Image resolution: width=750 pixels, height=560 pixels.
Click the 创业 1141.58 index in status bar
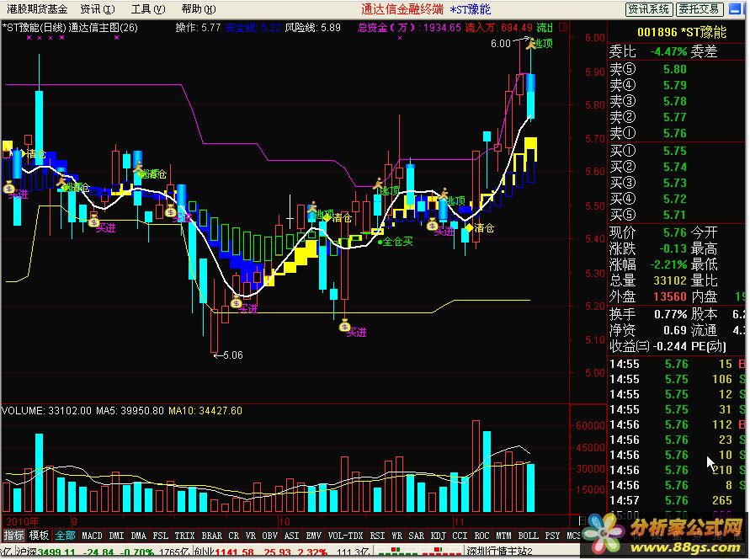point(223,552)
